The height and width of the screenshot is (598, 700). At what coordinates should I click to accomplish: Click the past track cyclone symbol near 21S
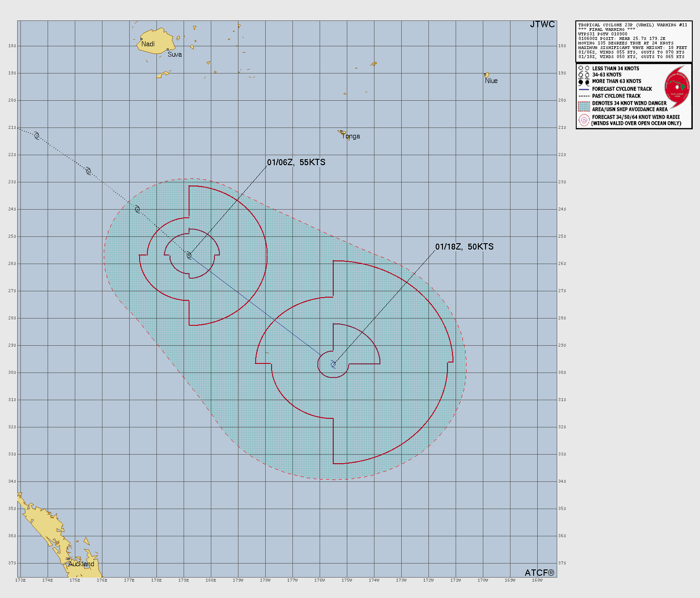(37, 135)
